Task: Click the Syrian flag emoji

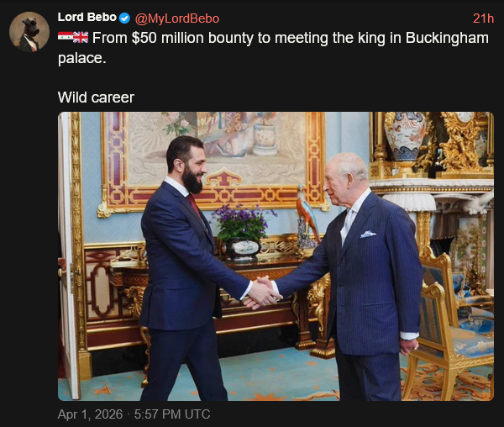Action: tap(66, 38)
